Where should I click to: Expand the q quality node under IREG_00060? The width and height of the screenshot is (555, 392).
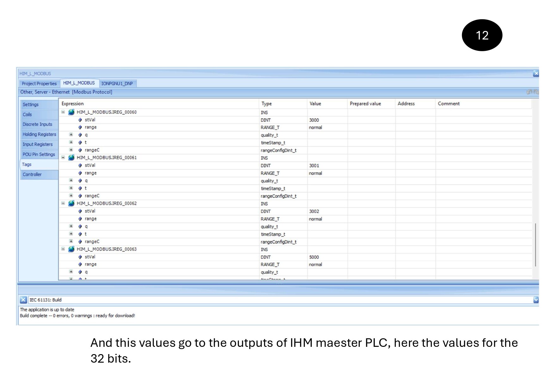71,135
